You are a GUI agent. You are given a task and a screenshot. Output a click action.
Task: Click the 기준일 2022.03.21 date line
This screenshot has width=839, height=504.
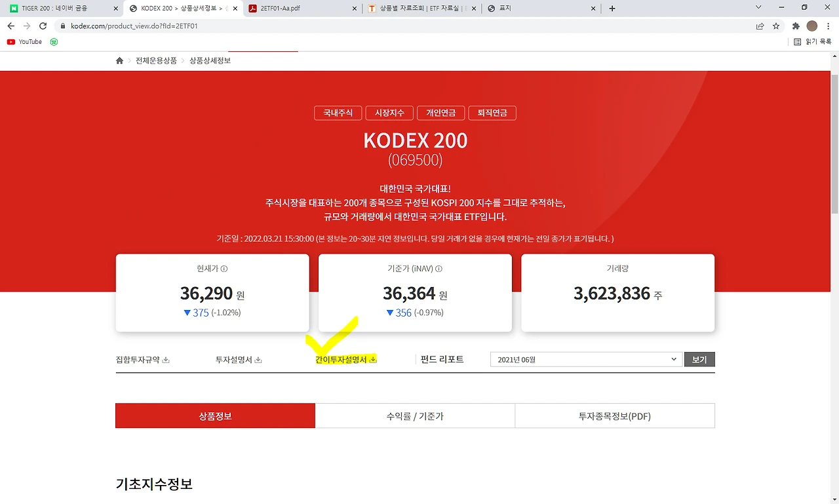(x=415, y=239)
